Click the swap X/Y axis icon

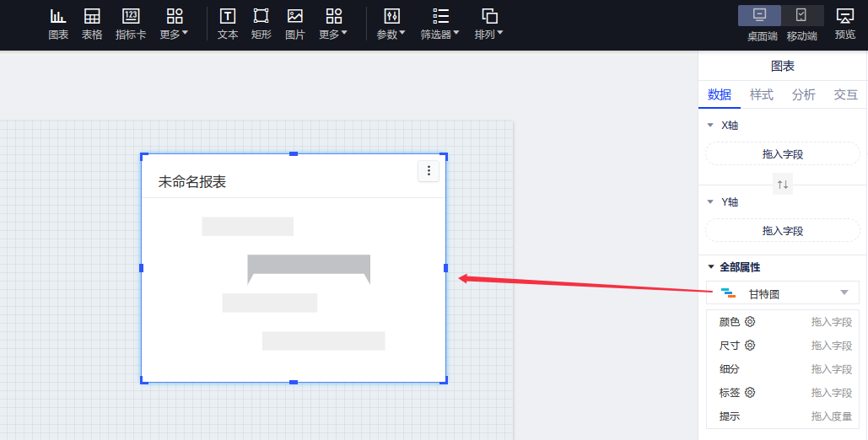[783, 185]
